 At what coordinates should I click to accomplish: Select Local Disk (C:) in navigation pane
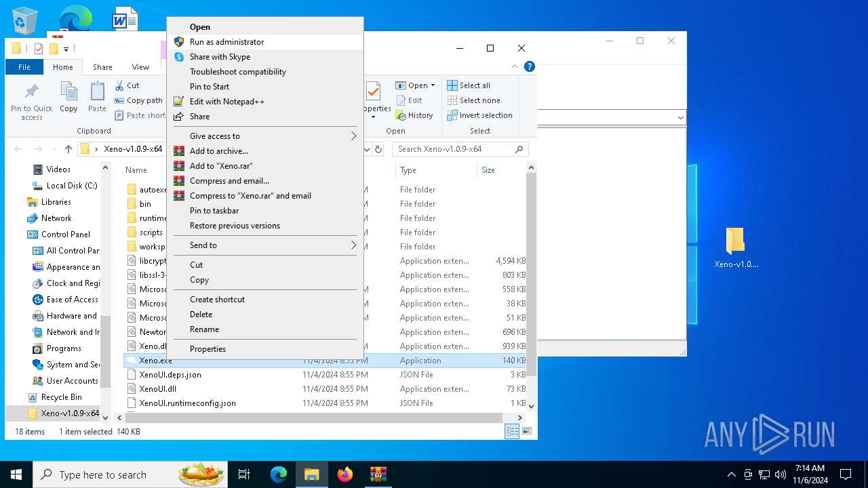tap(64, 186)
